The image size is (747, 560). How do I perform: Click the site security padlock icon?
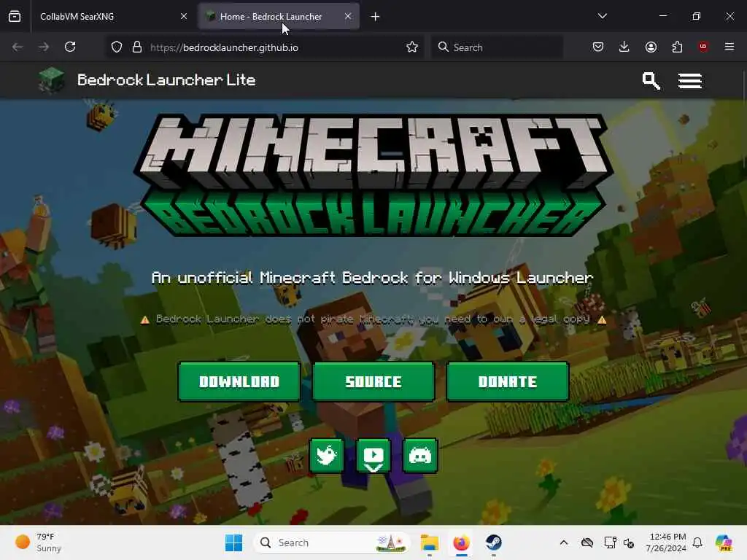tap(137, 47)
